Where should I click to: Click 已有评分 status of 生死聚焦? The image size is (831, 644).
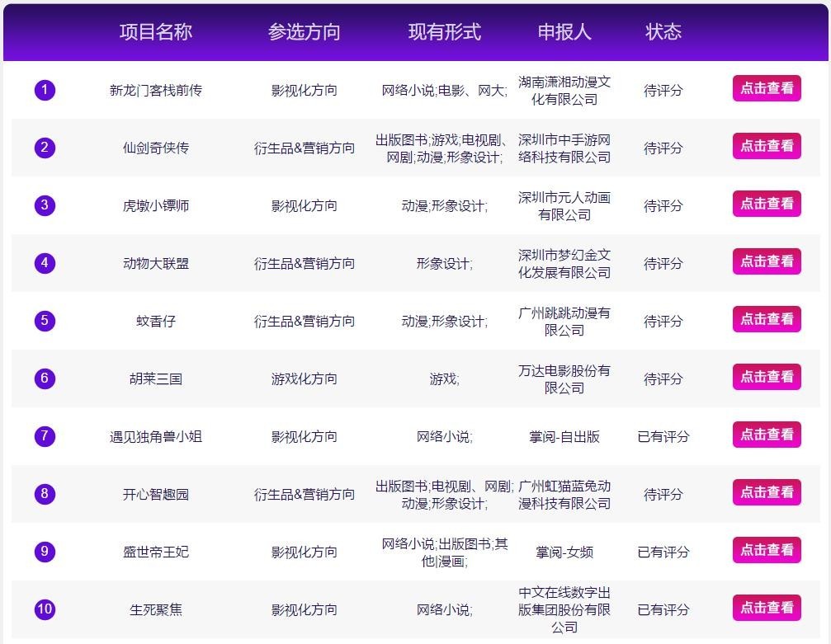point(663,609)
